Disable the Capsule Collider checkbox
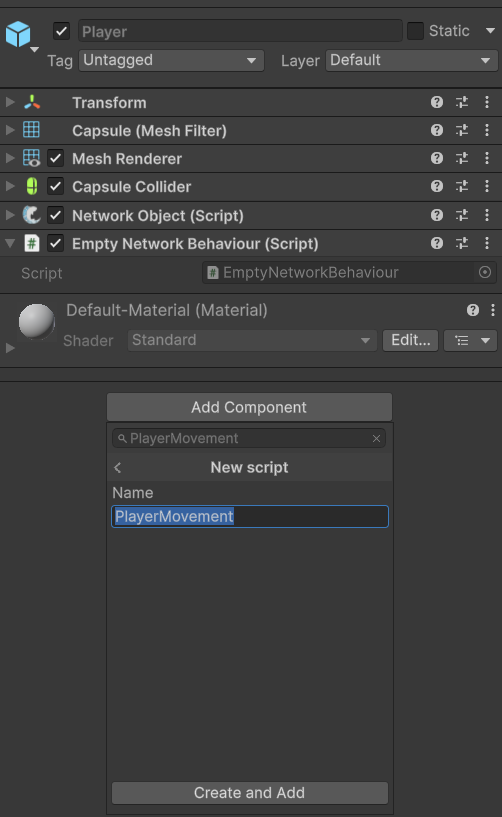502x817 pixels. [x=56, y=187]
